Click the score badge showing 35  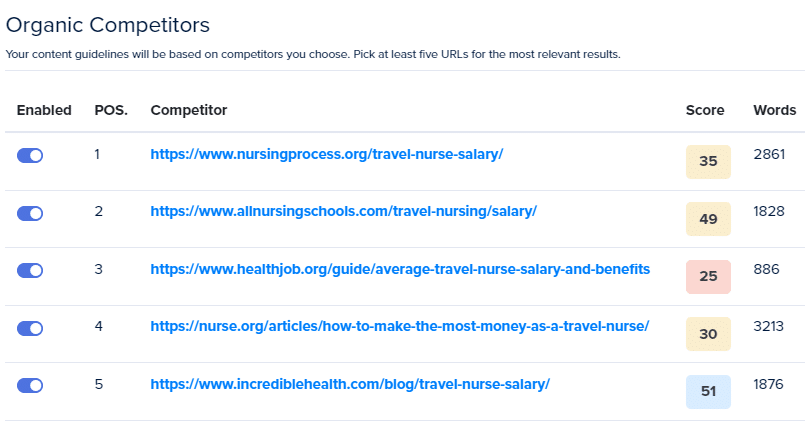[x=708, y=162]
